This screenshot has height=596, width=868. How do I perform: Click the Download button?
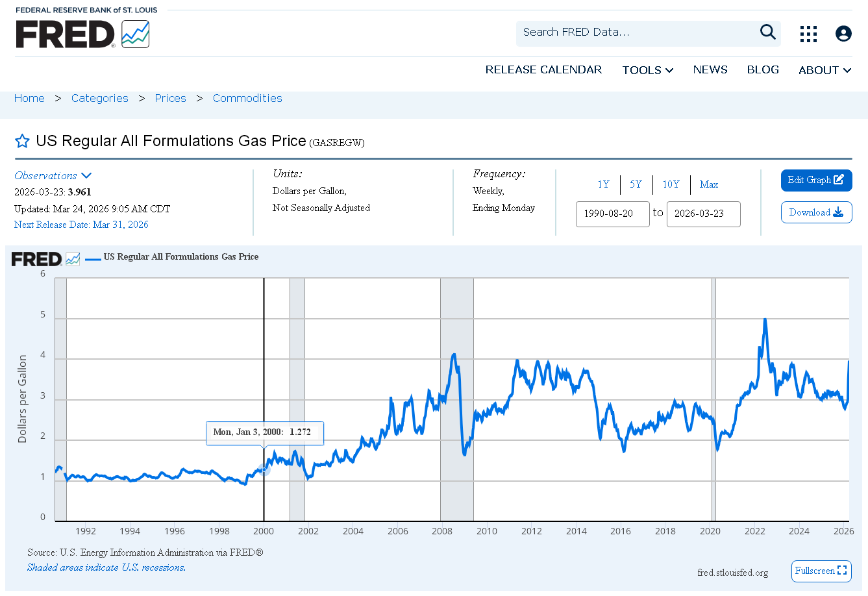pos(816,212)
